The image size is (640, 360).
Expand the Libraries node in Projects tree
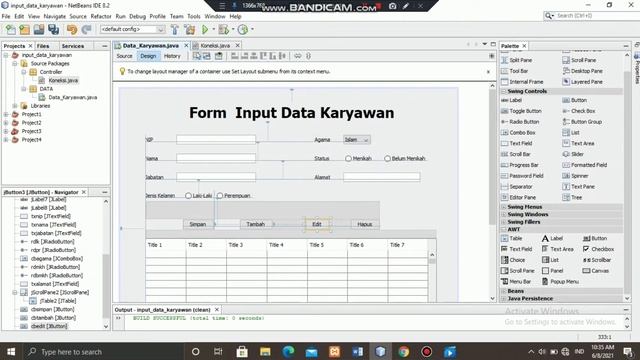pos(15,106)
